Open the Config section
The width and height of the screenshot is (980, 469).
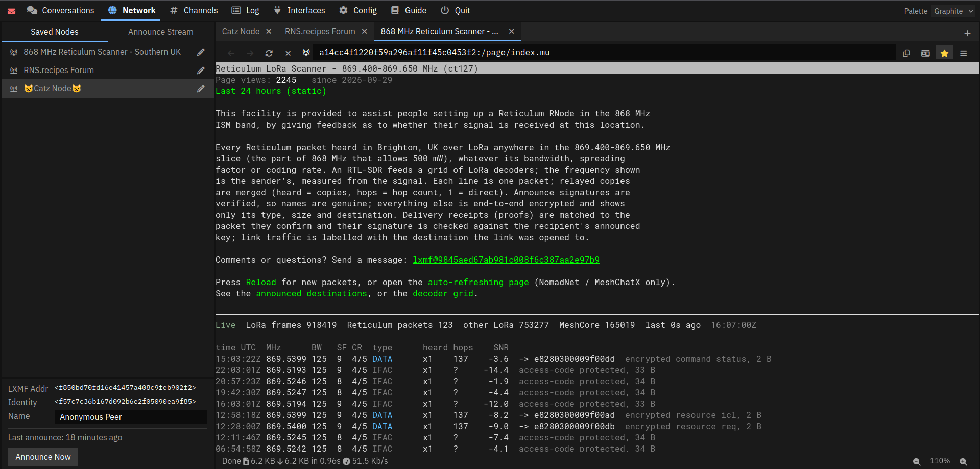pyautogui.click(x=358, y=10)
